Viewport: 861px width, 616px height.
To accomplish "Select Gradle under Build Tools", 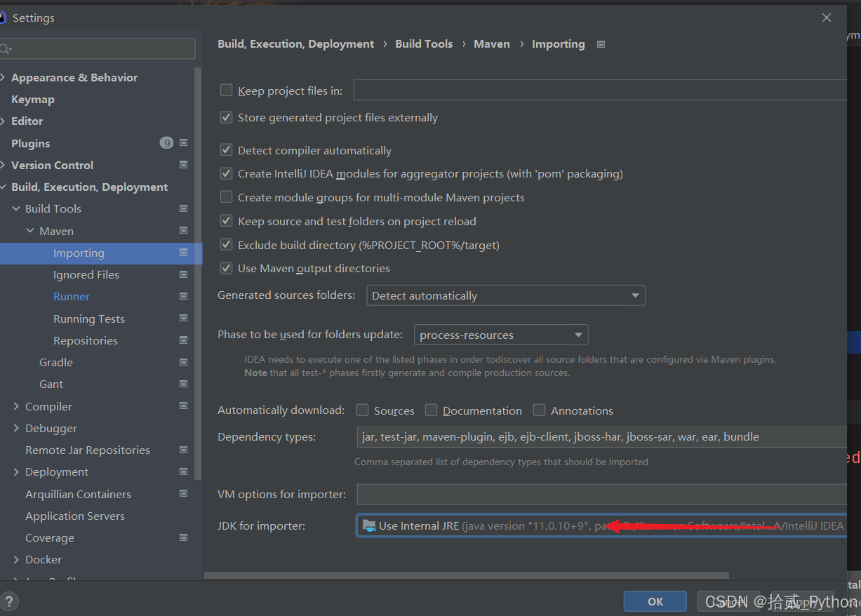I will [56, 362].
